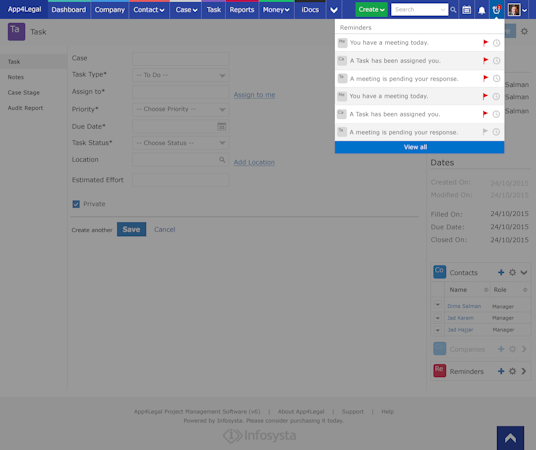Screen dimensions: 536x450
Task: Click into the Estimated Effort input field
Action: pos(180,180)
